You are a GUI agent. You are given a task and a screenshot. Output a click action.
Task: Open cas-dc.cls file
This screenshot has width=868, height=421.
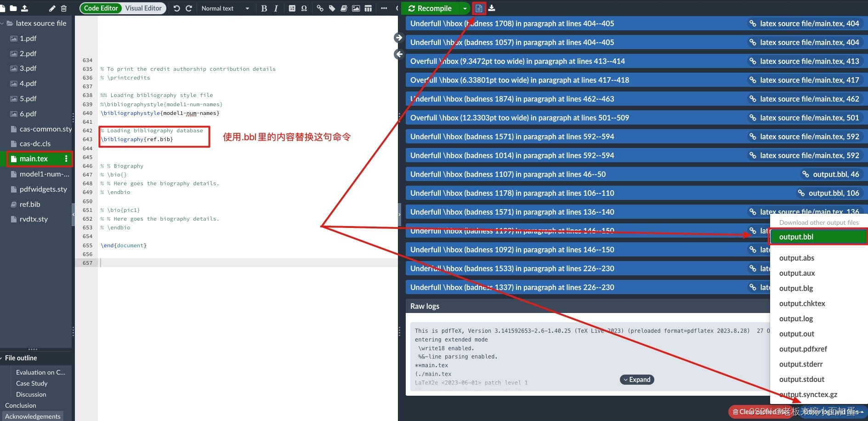36,144
